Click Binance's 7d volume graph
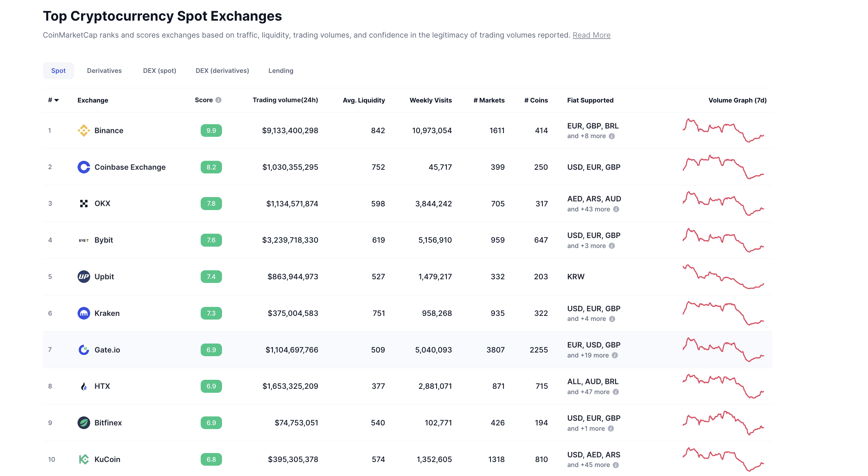This screenshot has height=476, width=868. click(x=723, y=130)
